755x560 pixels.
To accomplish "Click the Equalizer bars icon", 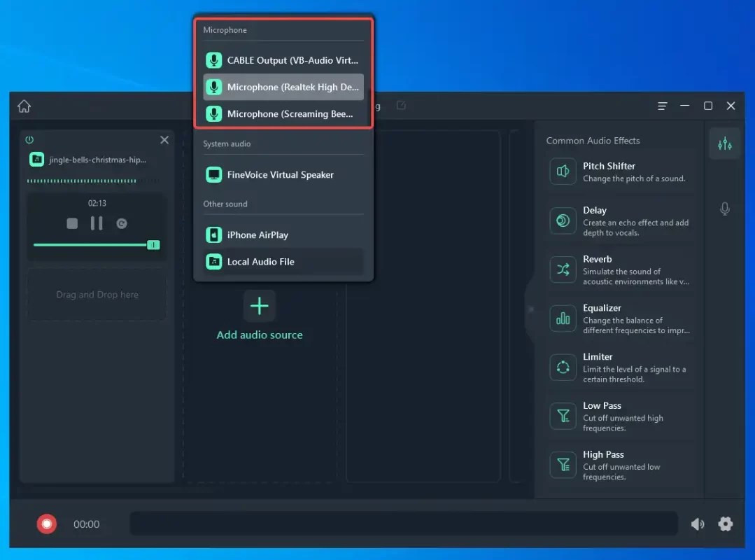I will (x=563, y=318).
